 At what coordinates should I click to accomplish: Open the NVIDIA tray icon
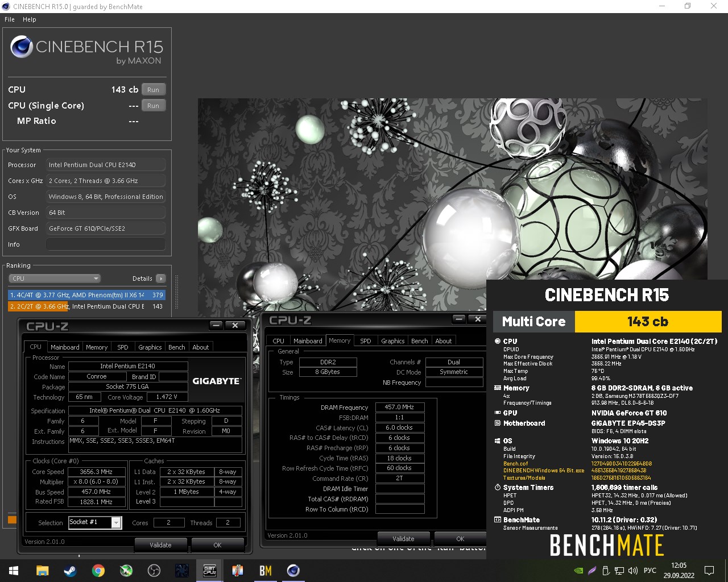coord(578,571)
